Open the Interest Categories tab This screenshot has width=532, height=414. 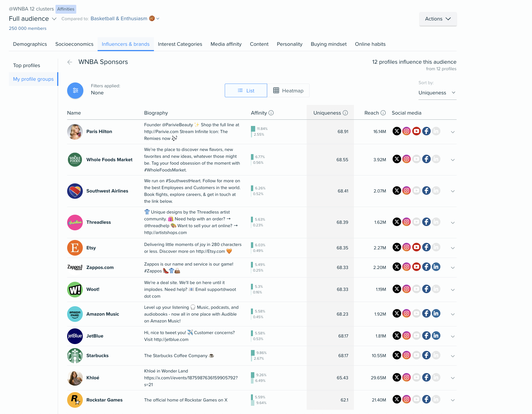point(180,44)
